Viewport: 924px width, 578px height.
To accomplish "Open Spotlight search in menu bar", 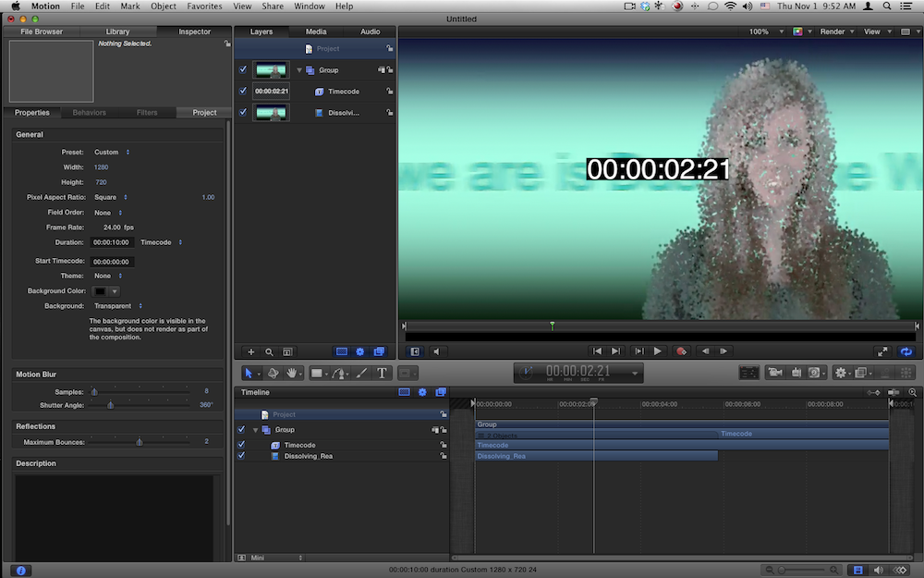I will [887, 6].
